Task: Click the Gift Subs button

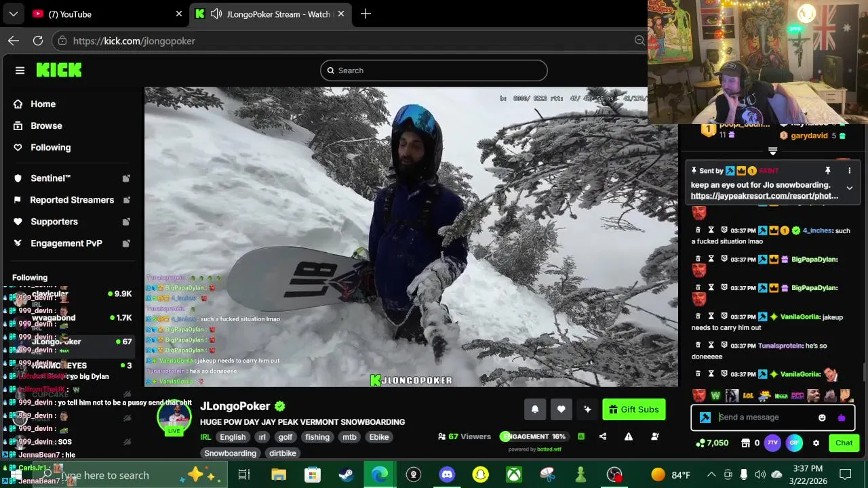Action: point(634,409)
